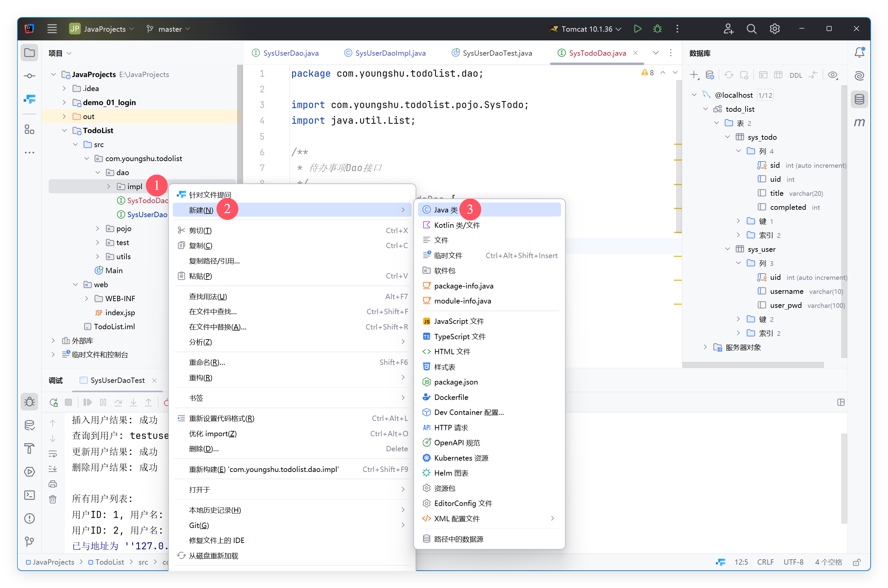Show the hidden editor tabs dropdown

point(655,53)
